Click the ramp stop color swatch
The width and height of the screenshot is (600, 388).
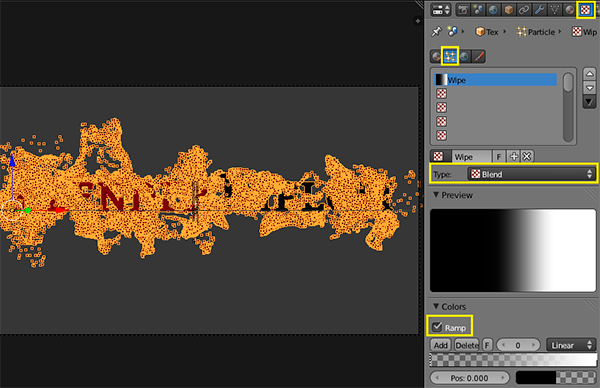(556, 378)
